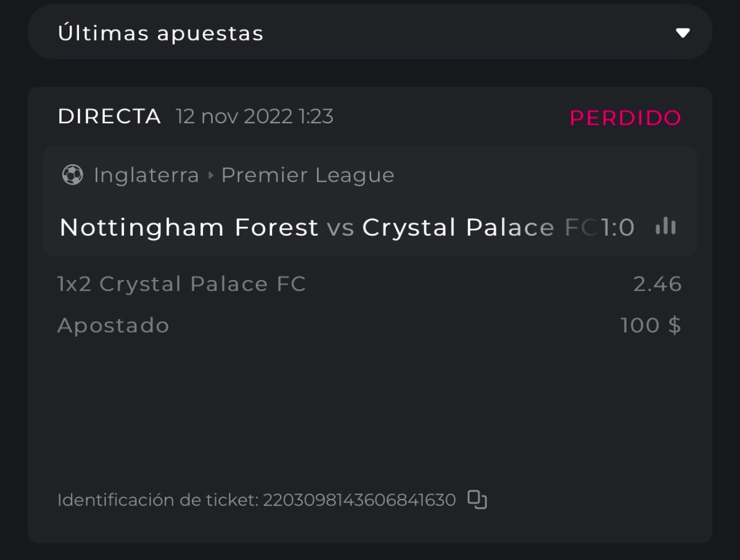Copy the ticket ID with the copy icon
Screen dimensions: 740x560
pos(477,500)
